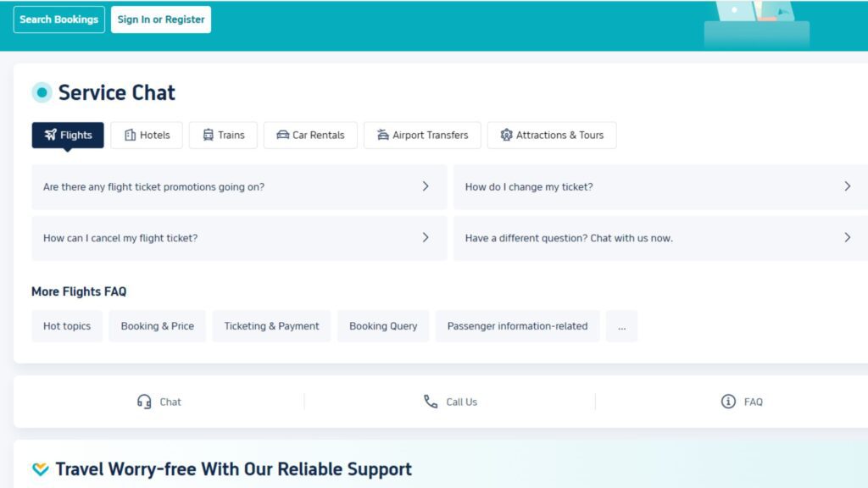
Task: Click the headset Chat icon
Action: [x=144, y=402]
